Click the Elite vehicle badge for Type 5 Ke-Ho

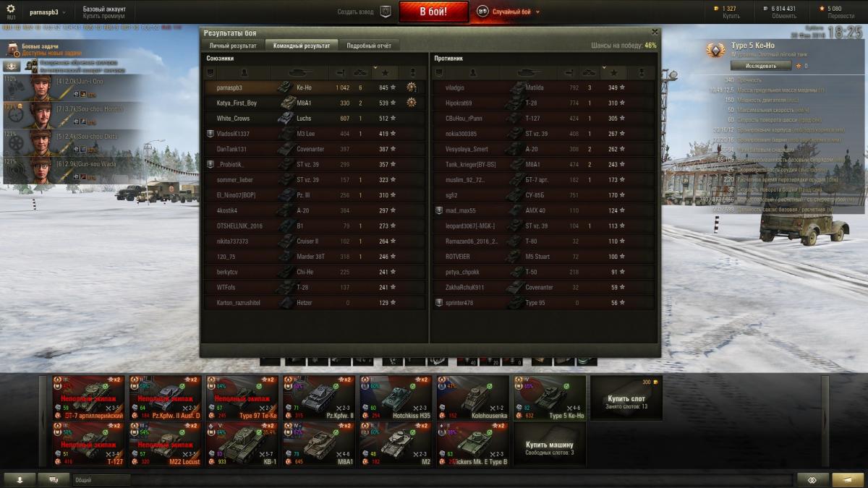tap(715, 51)
